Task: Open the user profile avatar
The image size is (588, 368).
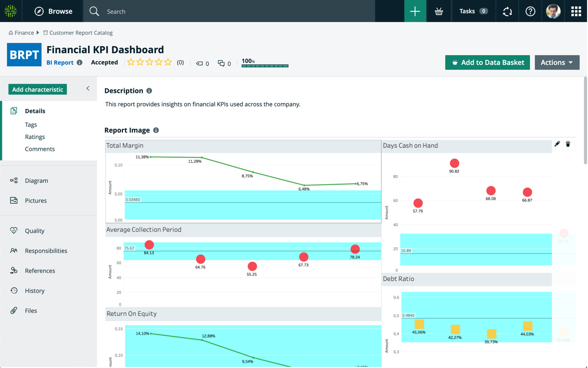Action: [553, 11]
